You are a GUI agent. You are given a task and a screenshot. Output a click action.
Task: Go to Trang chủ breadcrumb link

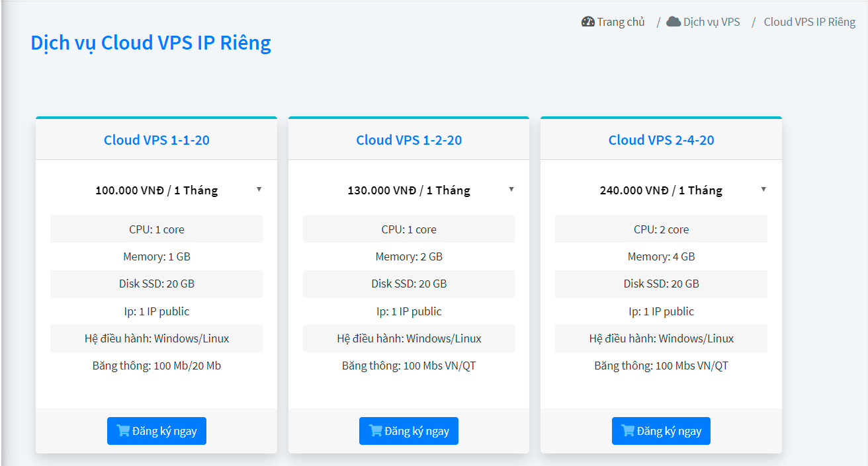620,22
